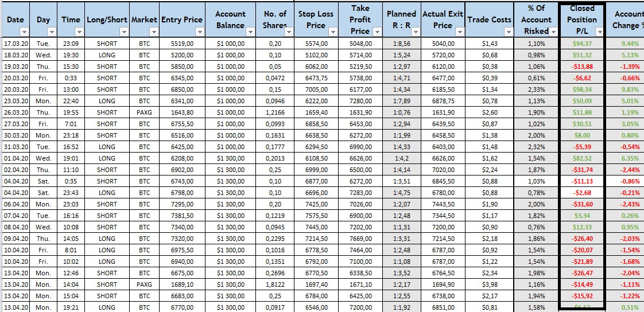Screen dimensions: 644x312
Task: Open the Closed Position P/L filter dropdown
Action: click(600, 32)
